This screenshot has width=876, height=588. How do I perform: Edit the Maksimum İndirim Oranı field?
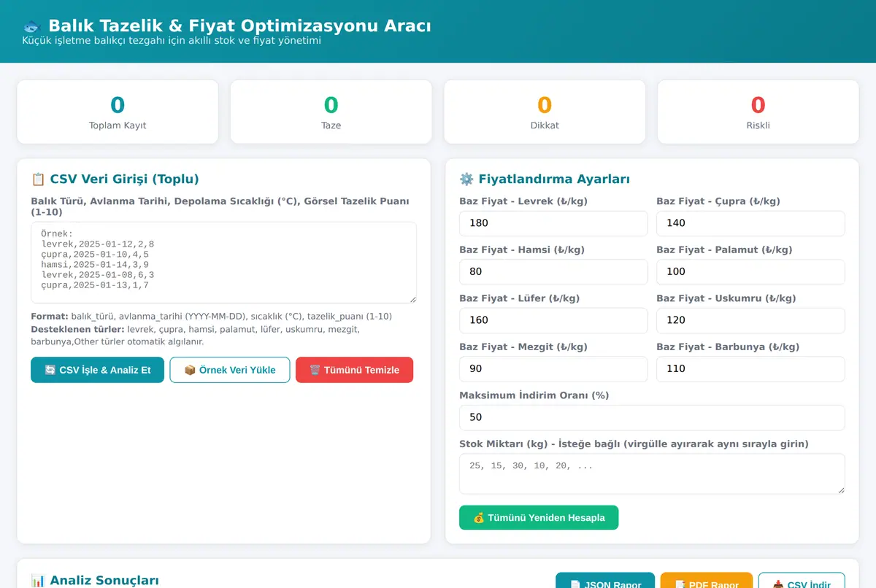point(652,418)
